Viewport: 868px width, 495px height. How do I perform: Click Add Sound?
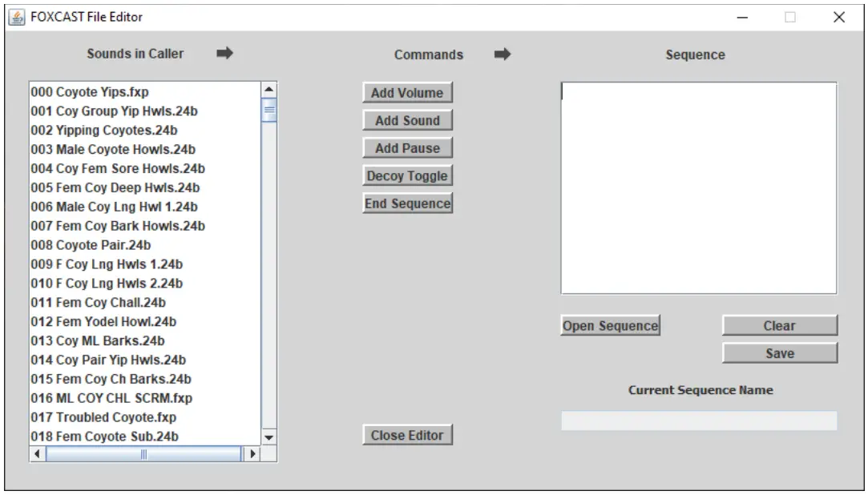[408, 120]
